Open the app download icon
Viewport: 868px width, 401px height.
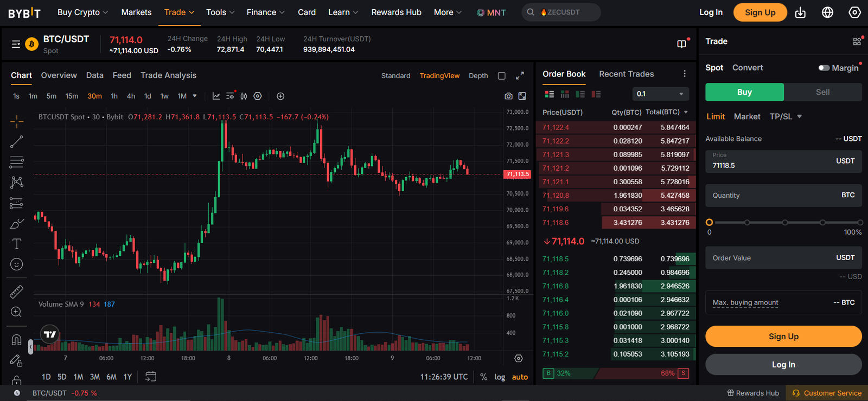pos(800,12)
